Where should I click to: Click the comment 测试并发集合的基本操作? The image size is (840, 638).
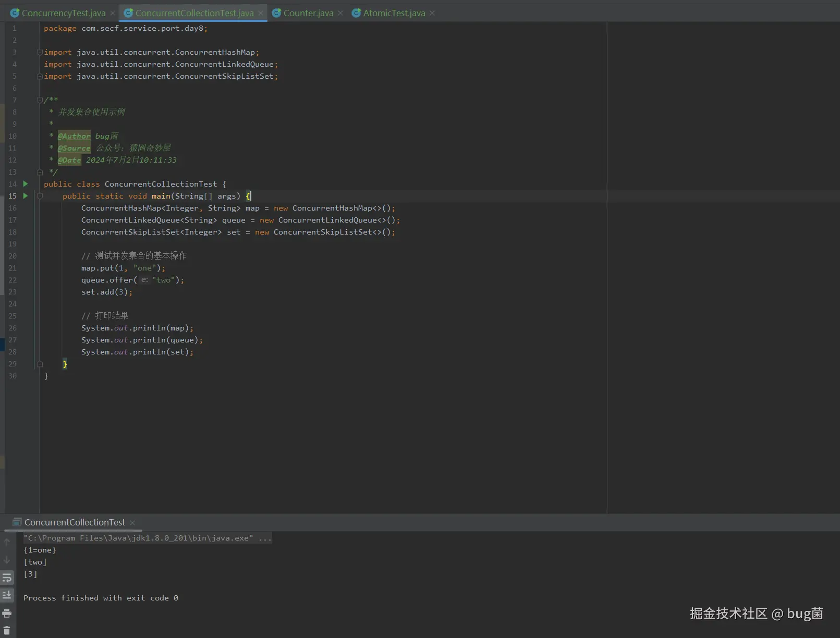[x=134, y=256]
